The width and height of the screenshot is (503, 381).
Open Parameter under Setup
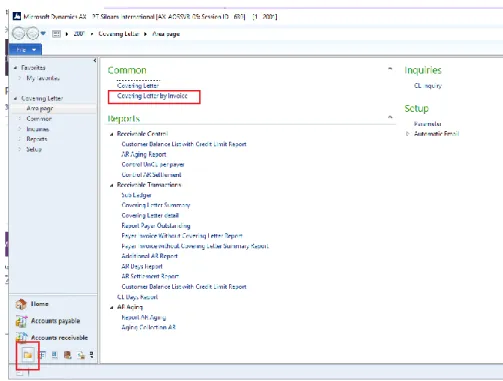pos(428,124)
